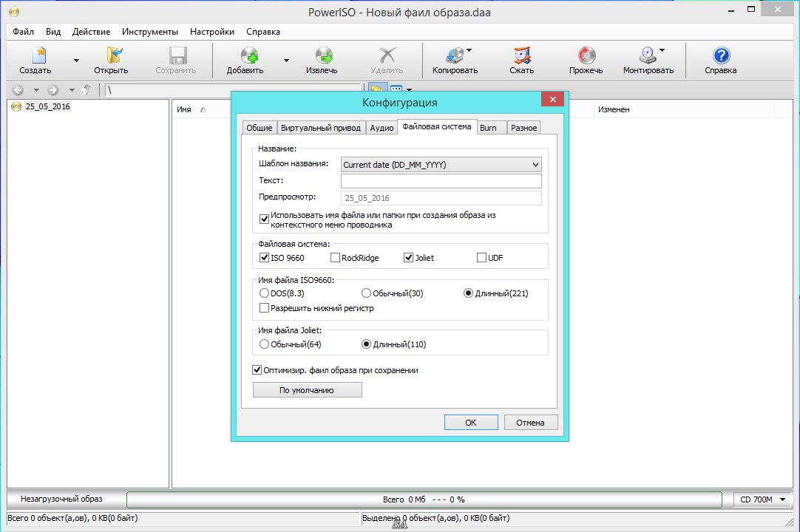The width and height of the screenshot is (800, 532).
Task: Toggle the ISO 9660 checkbox
Action: point(264,258)
